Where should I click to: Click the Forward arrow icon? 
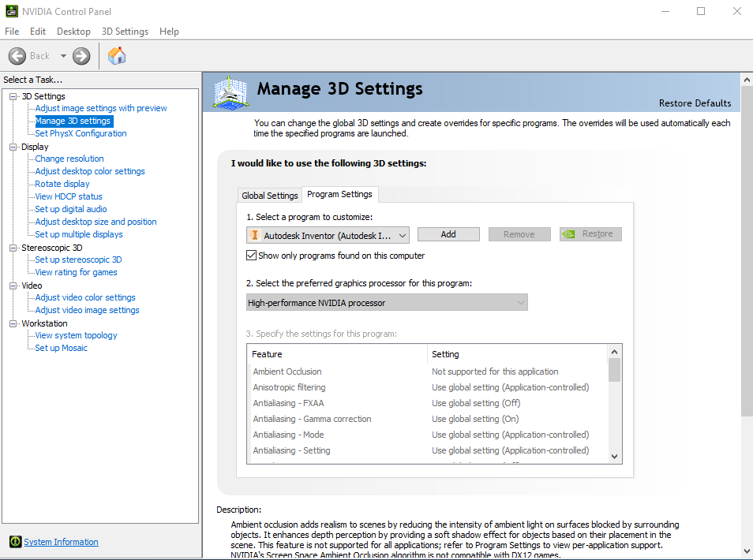click(x=81, y=56)
